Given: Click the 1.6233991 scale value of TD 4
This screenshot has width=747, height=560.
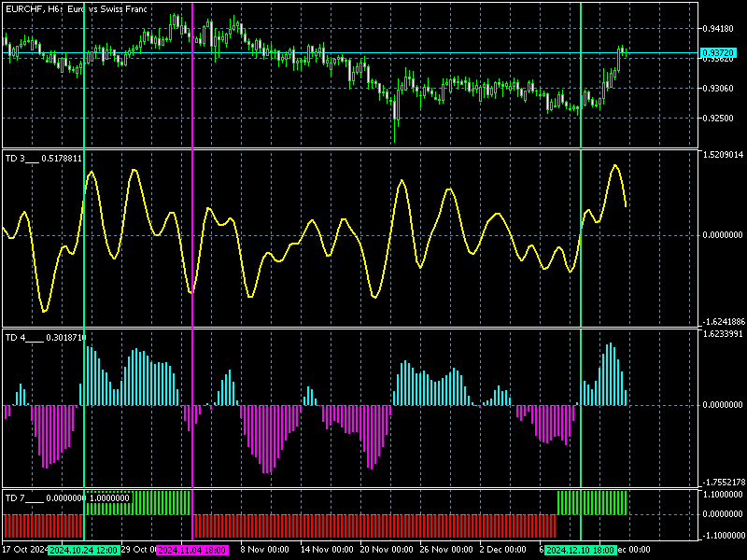Looking at the screenshot, I should click(x=723, y=334).
